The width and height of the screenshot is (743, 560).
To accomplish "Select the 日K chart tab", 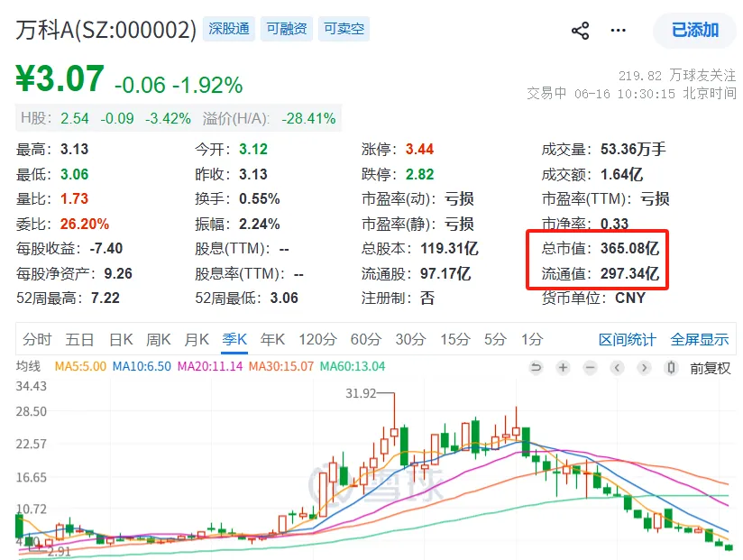I will (121, 339).
